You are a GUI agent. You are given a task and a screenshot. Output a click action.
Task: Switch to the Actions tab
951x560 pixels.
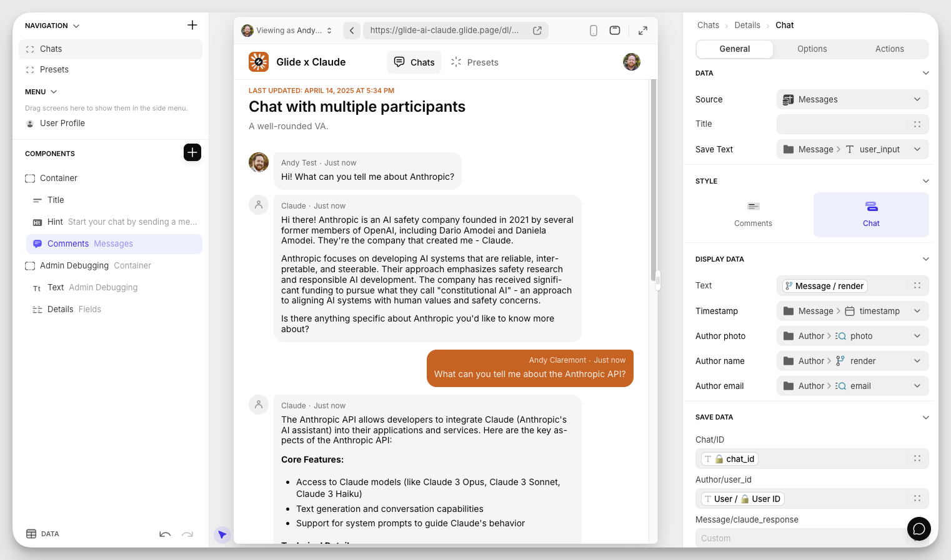890,49
